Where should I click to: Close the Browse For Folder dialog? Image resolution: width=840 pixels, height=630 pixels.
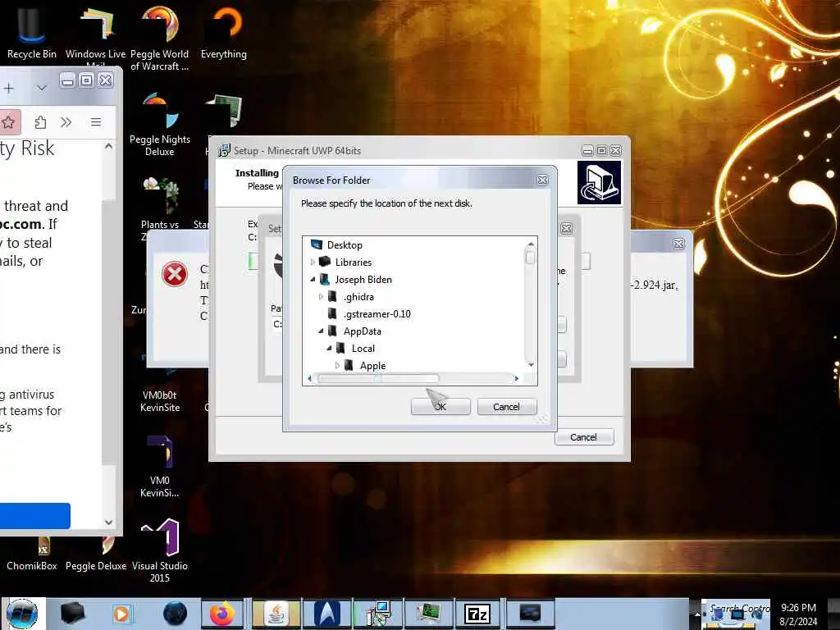542,180
